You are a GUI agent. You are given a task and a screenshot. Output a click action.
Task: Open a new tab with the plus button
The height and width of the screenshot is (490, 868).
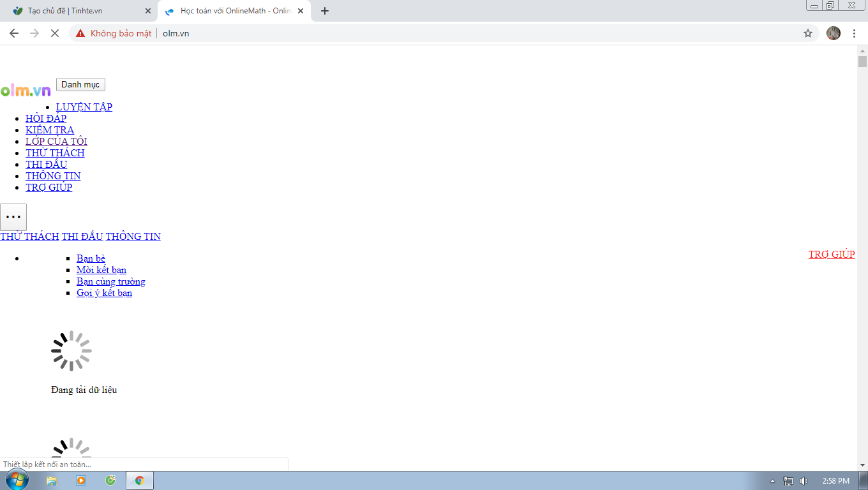(325, 11)
